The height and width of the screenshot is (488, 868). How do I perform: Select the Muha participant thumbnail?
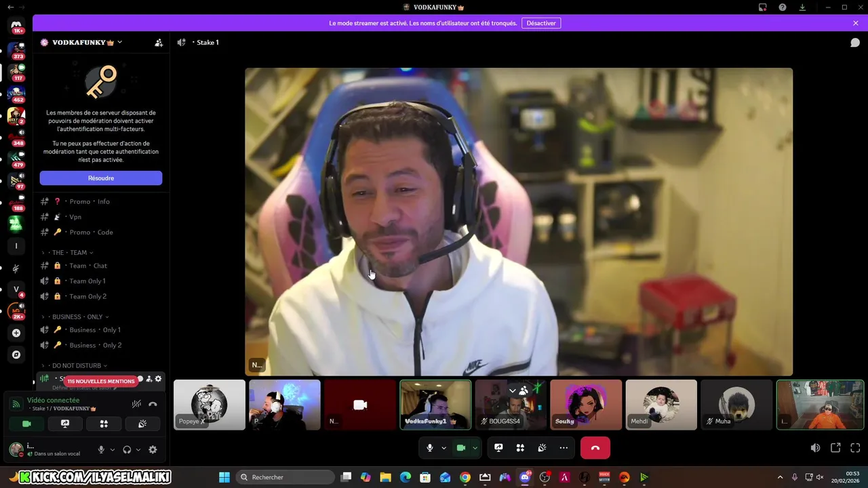[736, 405]
